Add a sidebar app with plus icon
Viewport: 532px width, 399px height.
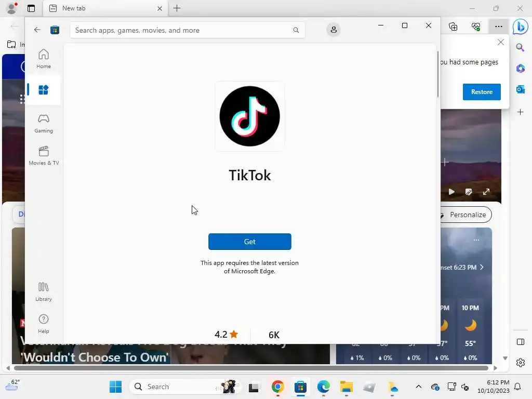pos(521,112)
